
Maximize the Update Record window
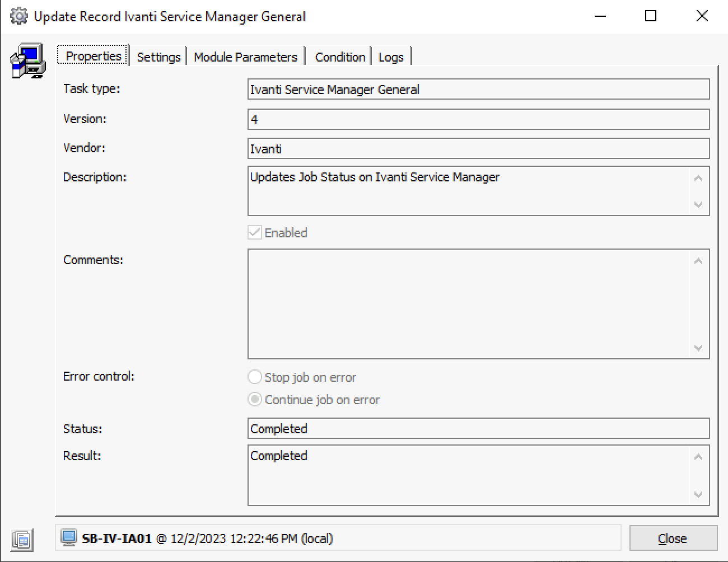pyautogui.click(x=651, y=16)
